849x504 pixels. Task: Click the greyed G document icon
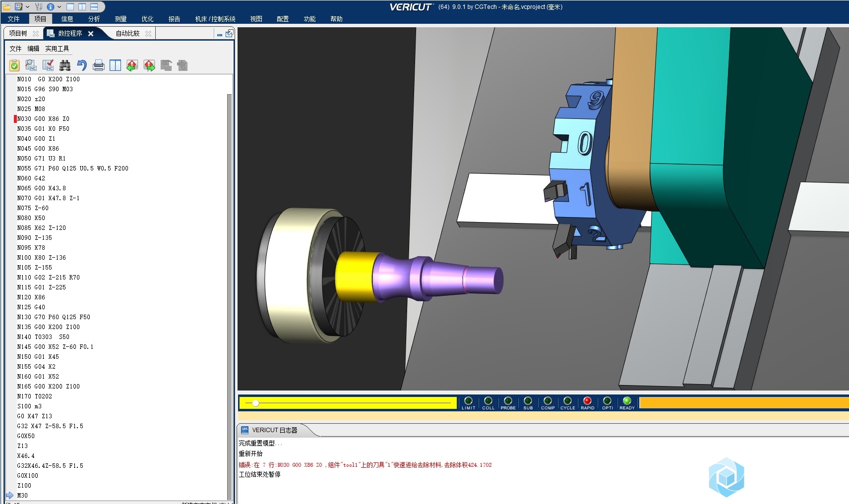coord(182,65)
